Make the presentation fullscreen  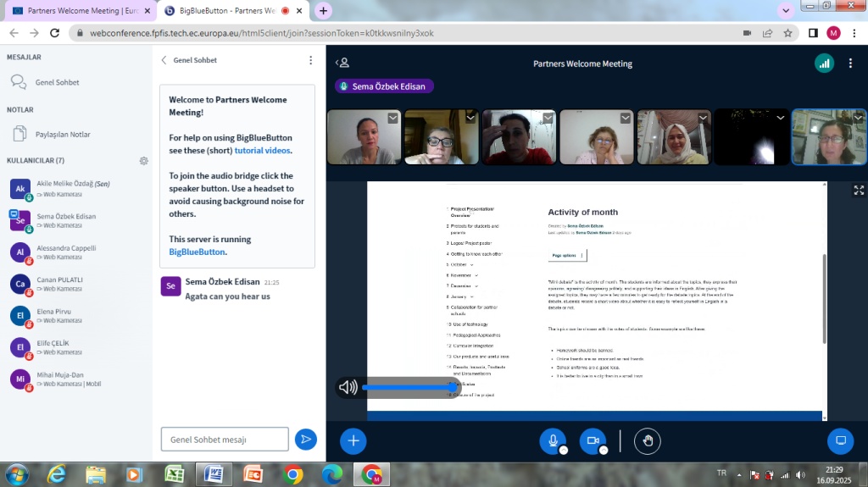tap(858, 191)
